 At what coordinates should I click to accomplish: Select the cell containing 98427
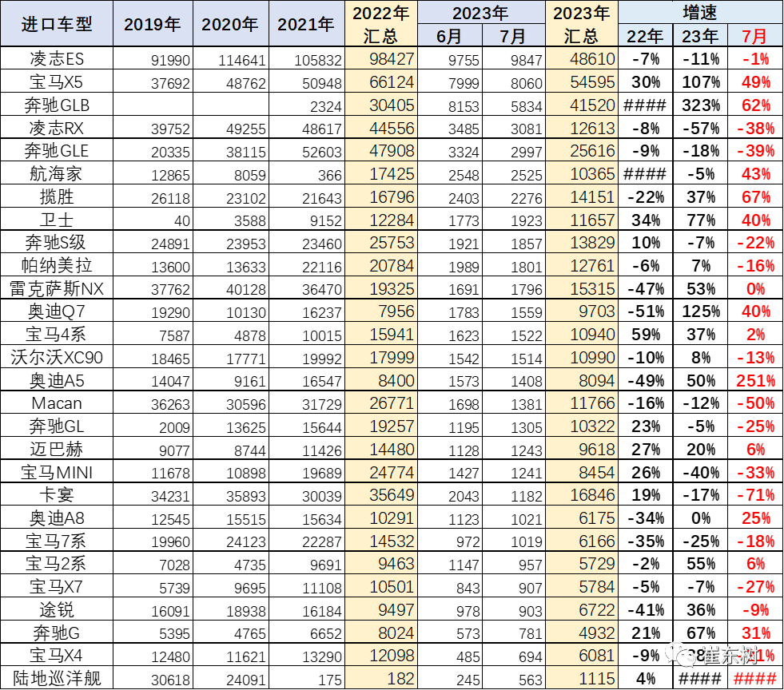pos(380,59)
